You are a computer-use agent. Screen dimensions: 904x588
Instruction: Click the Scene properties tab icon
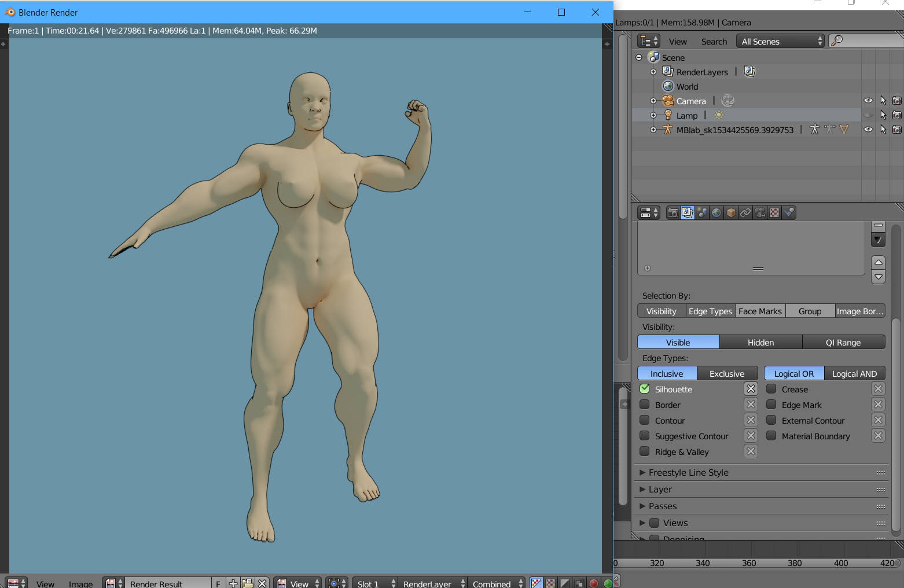[x=702, y=213]
